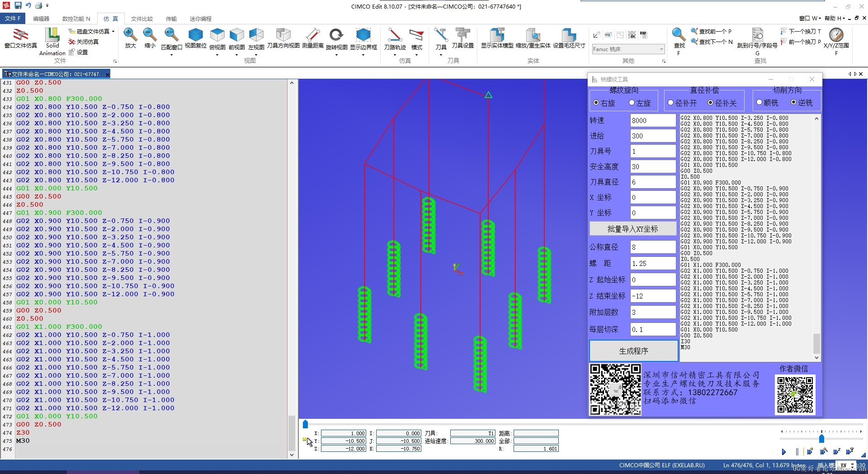Select 径补开 compensation on radio
868x474 pixels.
670,103
